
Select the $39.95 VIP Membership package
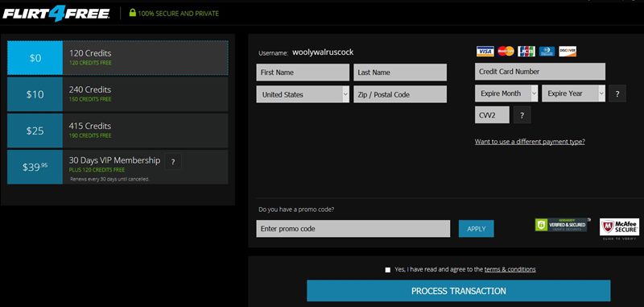[118, 167]
